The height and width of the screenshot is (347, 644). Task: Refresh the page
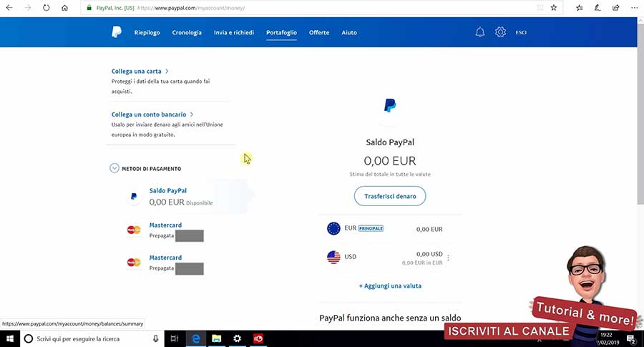pos(46,8)
